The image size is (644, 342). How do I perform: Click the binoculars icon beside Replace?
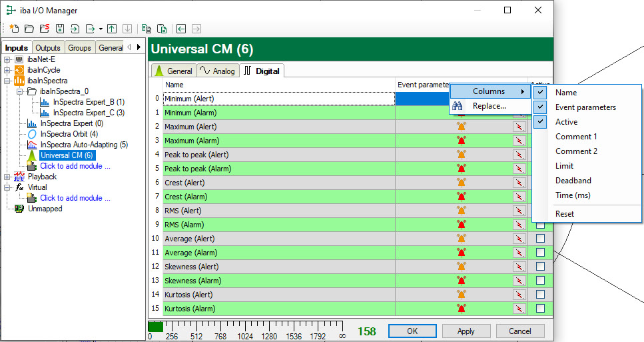[x=458, y=106]
